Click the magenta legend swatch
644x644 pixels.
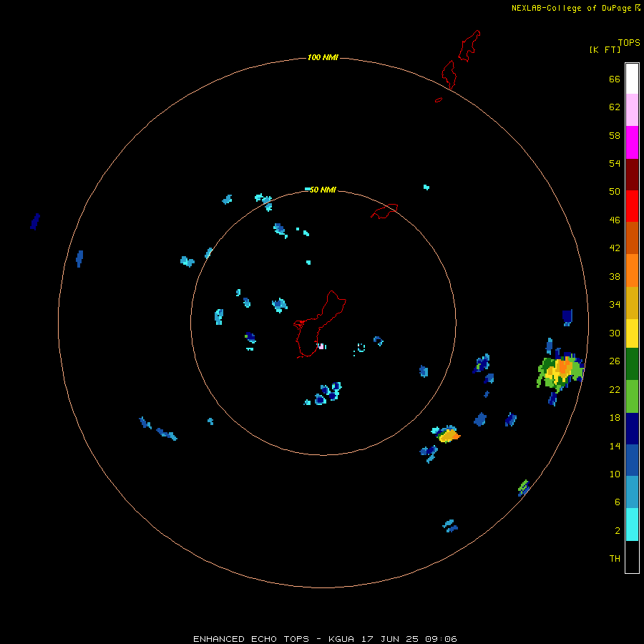(x=632, y=142)
